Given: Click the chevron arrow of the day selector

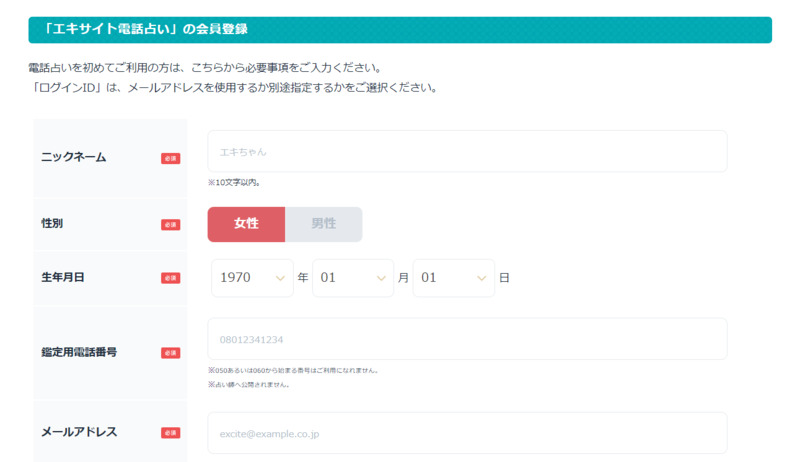Looking at the screenshot, I should [481, 278].
